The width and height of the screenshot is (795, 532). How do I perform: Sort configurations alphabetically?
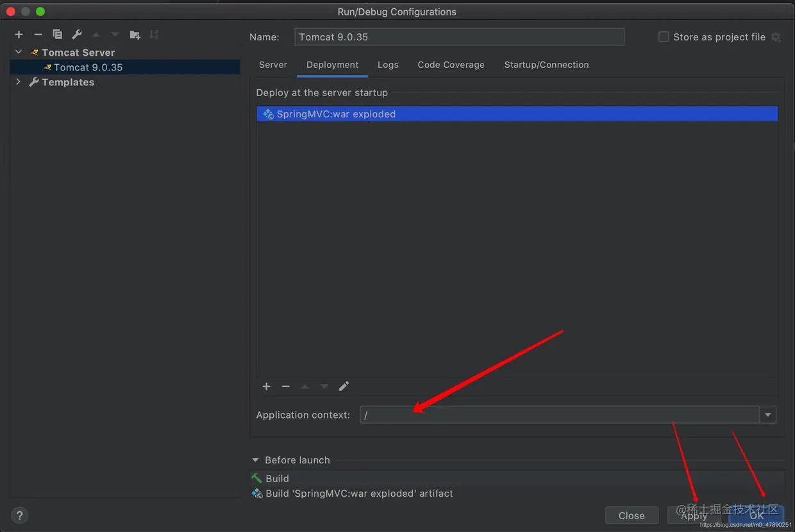click(154, 35)
